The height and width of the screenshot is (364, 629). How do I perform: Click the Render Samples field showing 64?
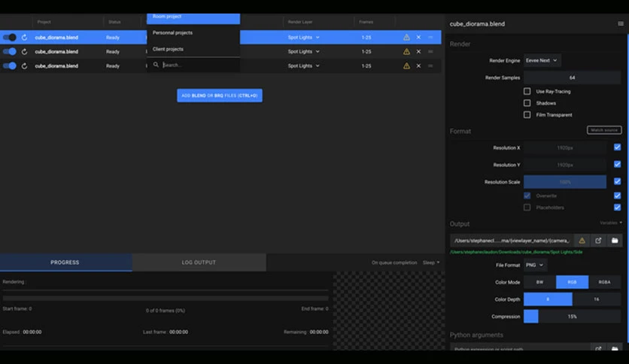click(573, 77)
